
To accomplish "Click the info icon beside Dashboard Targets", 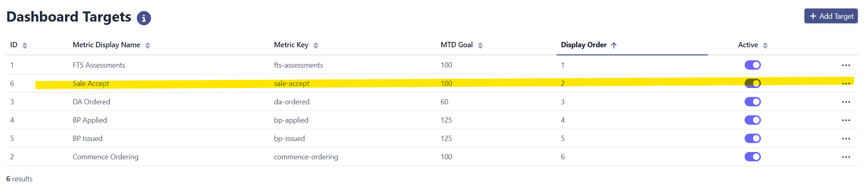I will 144,18.
